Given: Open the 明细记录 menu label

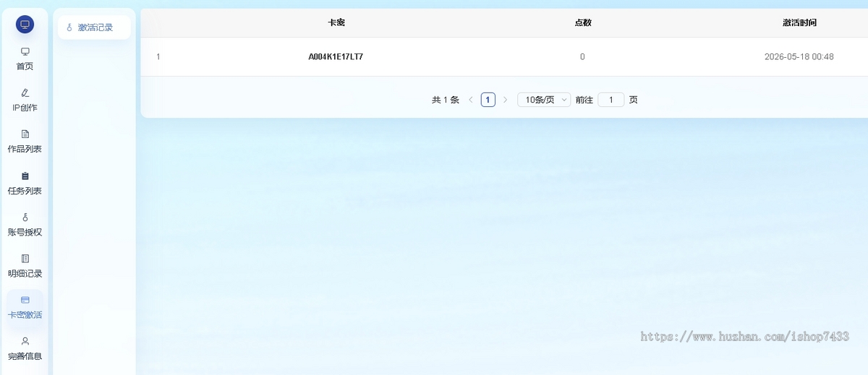Looking at the screenshot, I should coord(25,273).
